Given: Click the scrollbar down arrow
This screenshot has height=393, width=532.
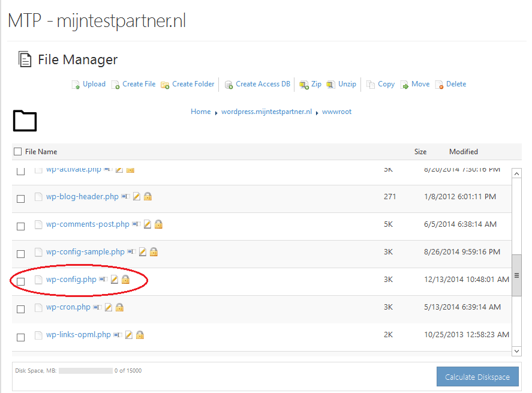Looking at the screenshot, I should pos(516,351).
